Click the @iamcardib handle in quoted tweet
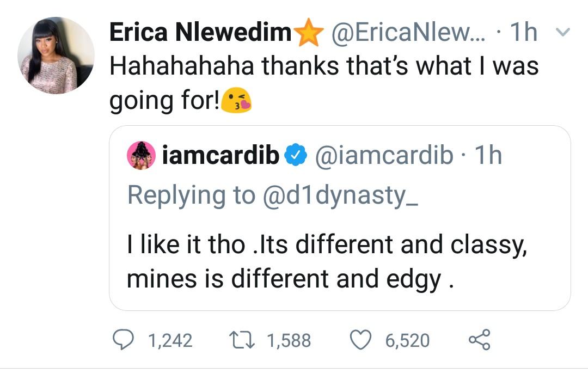The width and height of the screenshot is (588, 373). click(x=384, y=156)
